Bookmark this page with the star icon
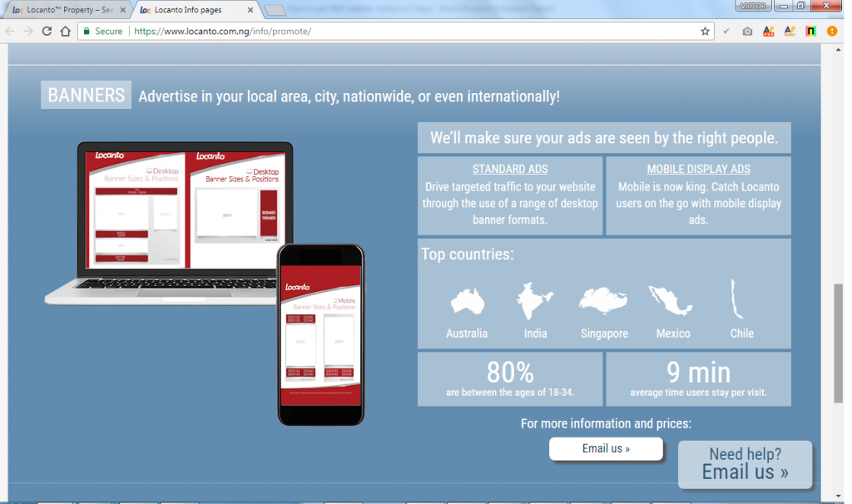852x504 pixels. click(x=705, y=31)
